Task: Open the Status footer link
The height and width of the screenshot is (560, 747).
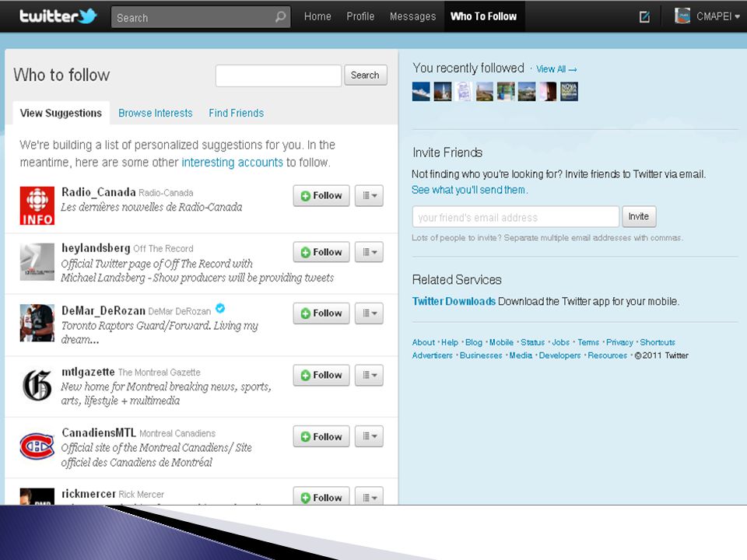Action: point(532,342)
